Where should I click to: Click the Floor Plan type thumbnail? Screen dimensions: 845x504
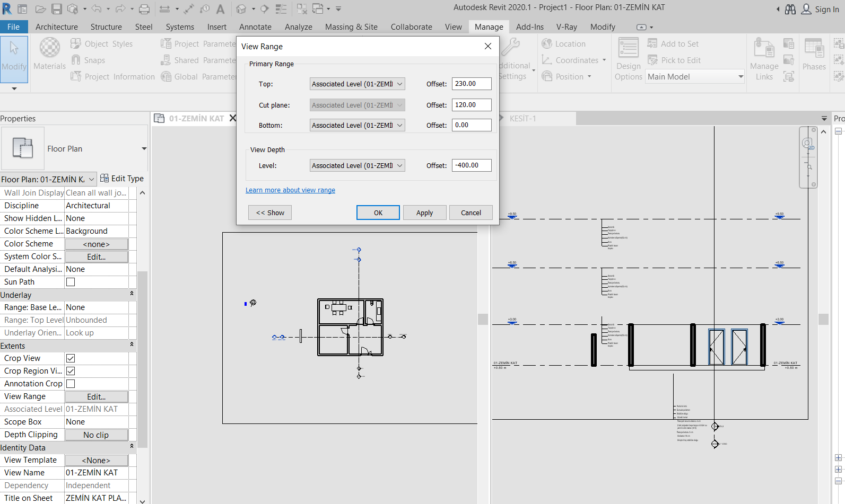pos(23,148)
